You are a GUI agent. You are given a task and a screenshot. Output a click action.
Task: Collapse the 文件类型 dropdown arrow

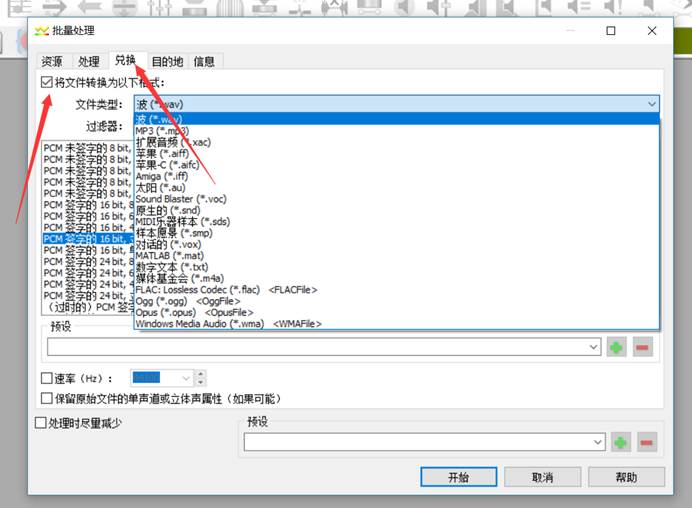pyautogui.click(x=652, y=104)
